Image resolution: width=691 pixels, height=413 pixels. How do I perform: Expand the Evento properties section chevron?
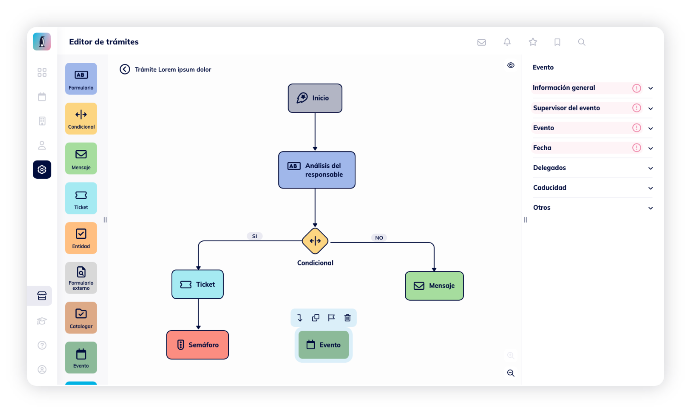[x=650, y=128]
